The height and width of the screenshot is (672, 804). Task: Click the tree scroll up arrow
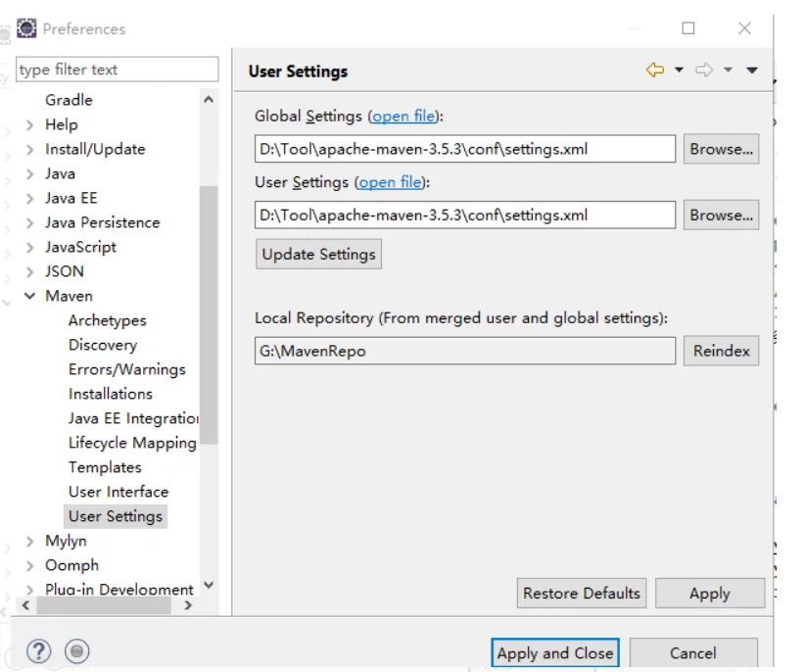tap(209, 100)
